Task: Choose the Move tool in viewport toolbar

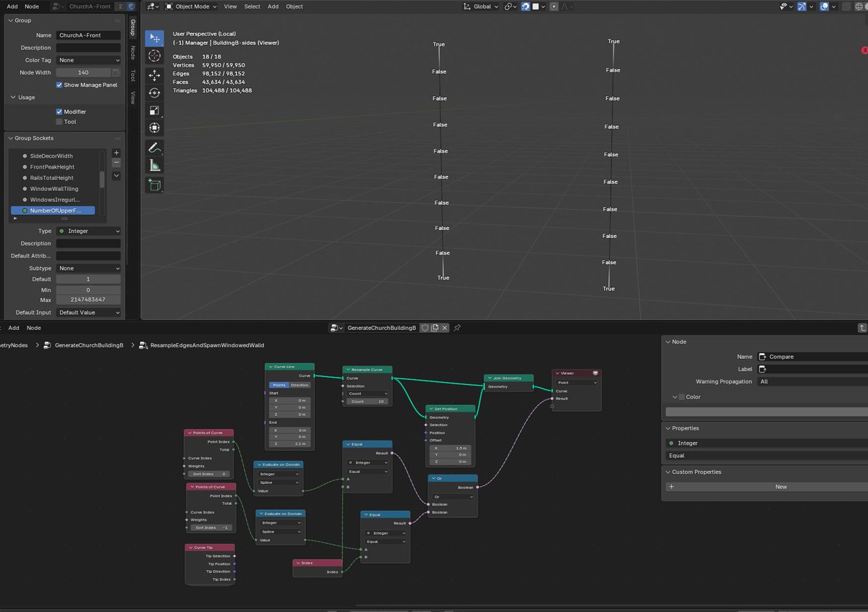Action: click(x=154, y=75)
